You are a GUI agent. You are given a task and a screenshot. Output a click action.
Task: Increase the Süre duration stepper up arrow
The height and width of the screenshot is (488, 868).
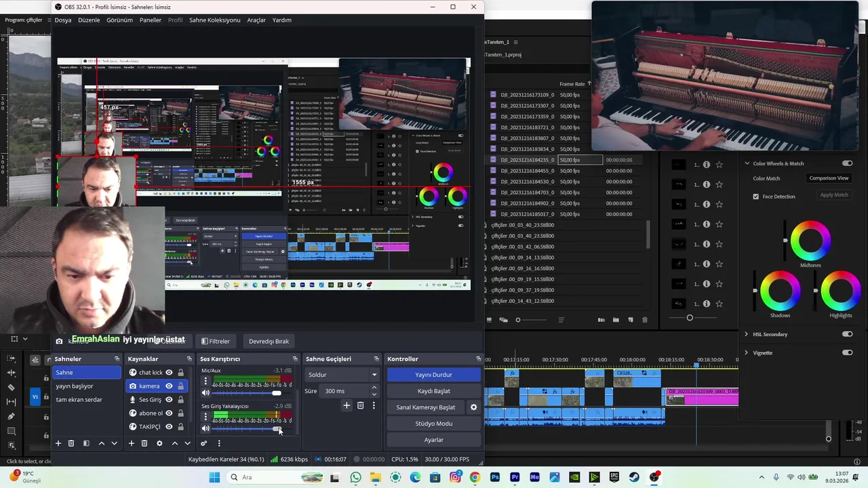pyautogui.click(x=374, y=388)
